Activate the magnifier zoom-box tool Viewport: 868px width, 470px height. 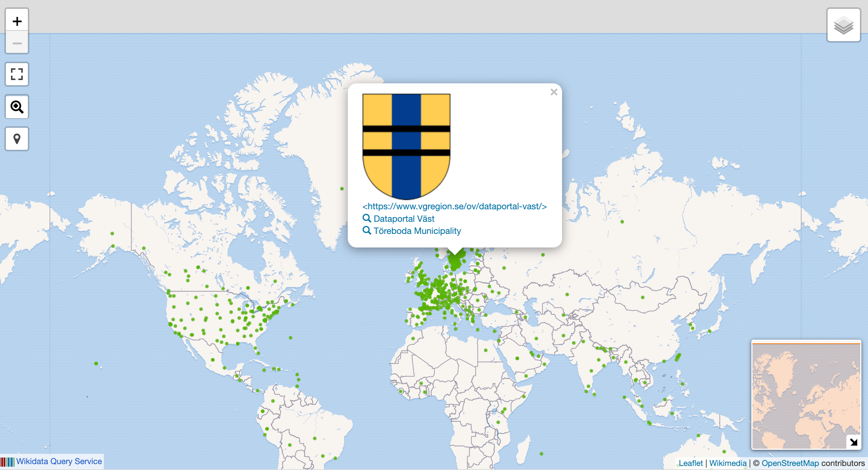(x=17, y=107)
